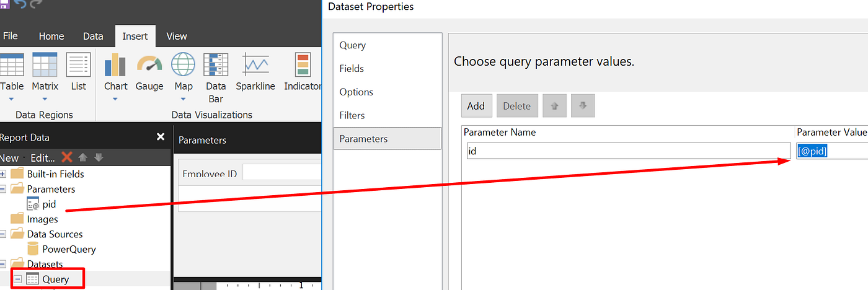Click the Parameter Name field containing id

629,151
